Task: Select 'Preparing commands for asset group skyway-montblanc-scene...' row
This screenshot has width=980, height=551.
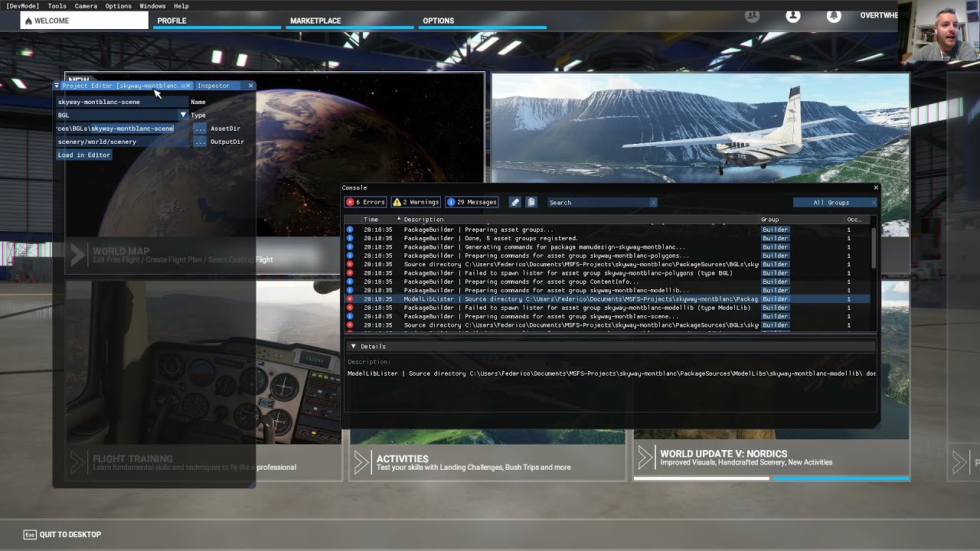Action: [607, 316]
